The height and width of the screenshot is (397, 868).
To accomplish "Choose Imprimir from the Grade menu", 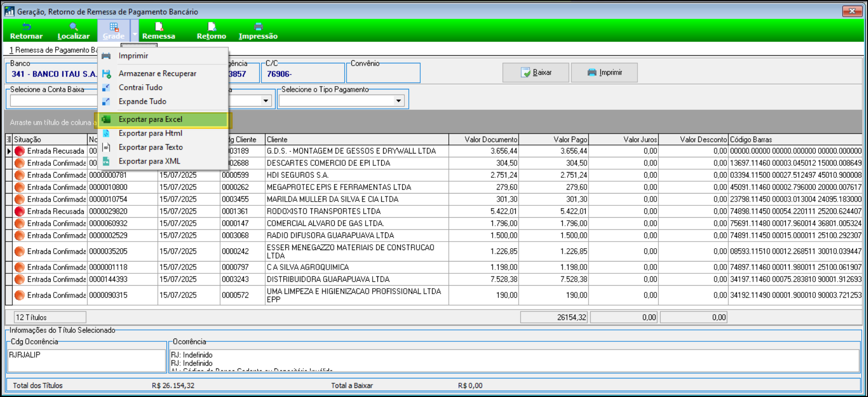I will tap(163, 56).
